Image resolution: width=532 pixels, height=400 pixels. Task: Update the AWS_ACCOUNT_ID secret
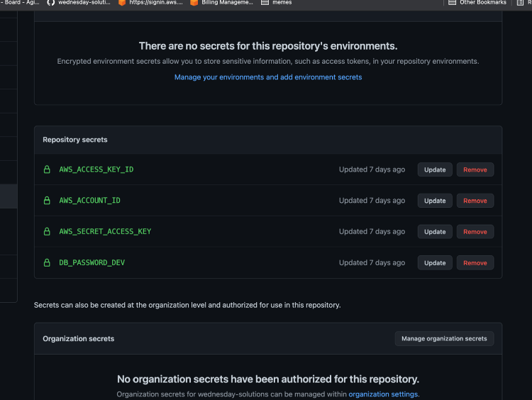coord(435,201)
